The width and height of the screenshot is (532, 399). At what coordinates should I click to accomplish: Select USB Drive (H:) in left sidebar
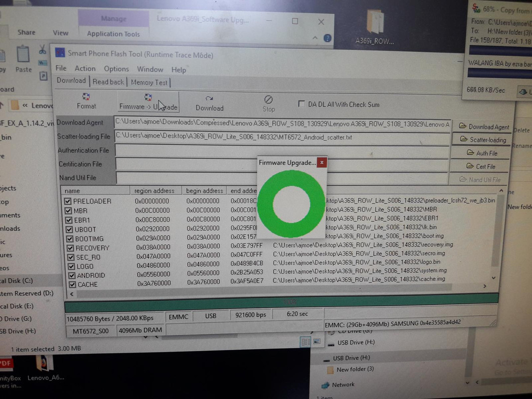[x=18, y=331]
